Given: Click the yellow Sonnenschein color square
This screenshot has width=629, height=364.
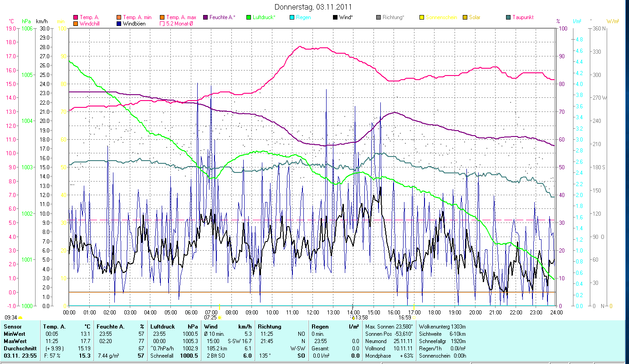Looking at the screenshot, I should 422,17.
